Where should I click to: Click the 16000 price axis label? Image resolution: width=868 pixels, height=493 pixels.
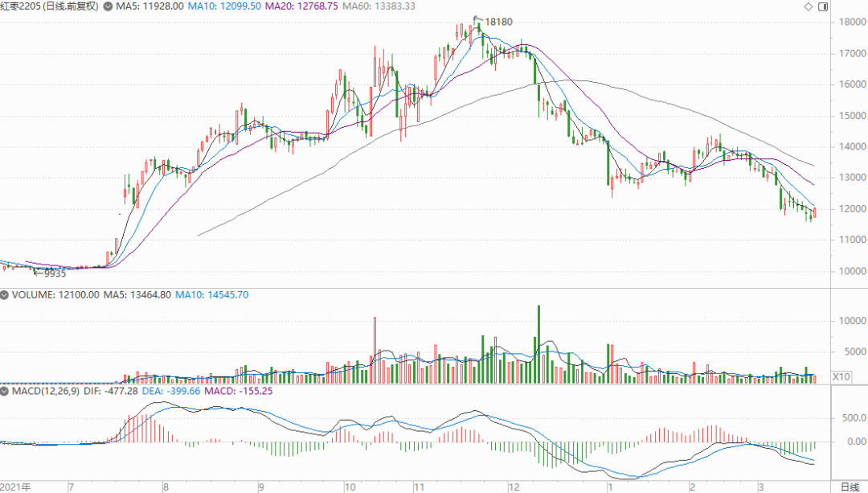click(853, 84)
